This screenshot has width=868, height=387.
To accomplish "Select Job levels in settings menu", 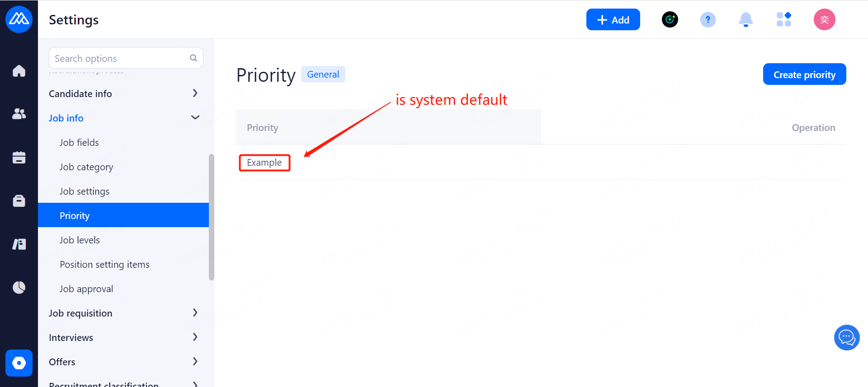I will 80,240.
